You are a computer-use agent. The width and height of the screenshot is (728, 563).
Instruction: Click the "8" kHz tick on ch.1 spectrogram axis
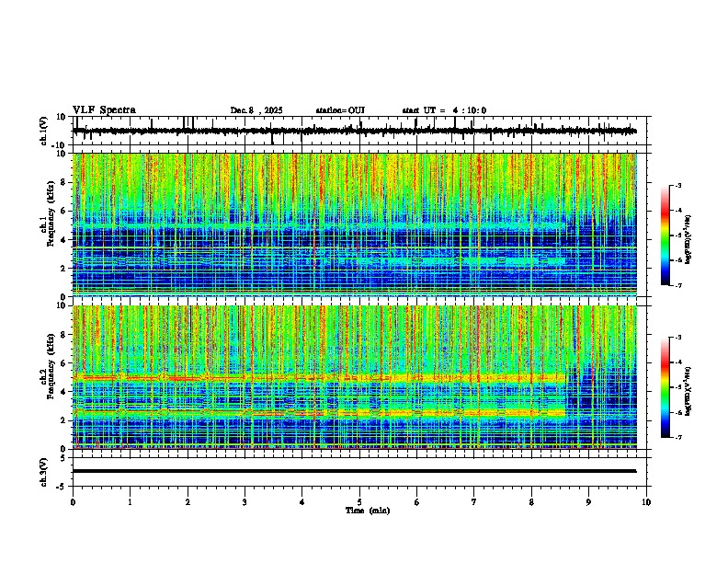pos(64,182)
